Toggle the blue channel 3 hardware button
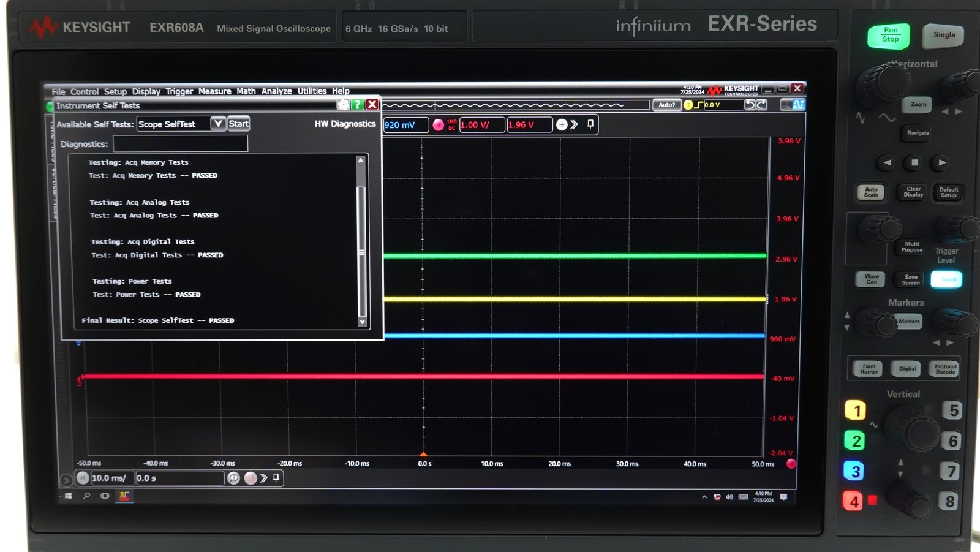Image resolution: width=980 pixels, height=552 pixels. coord(854,471)
